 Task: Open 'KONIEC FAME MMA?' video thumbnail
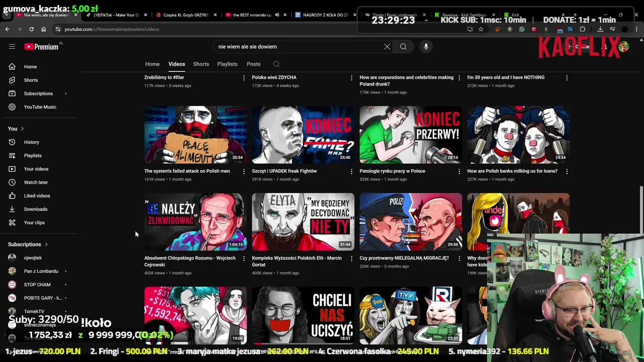pos(303,135)
